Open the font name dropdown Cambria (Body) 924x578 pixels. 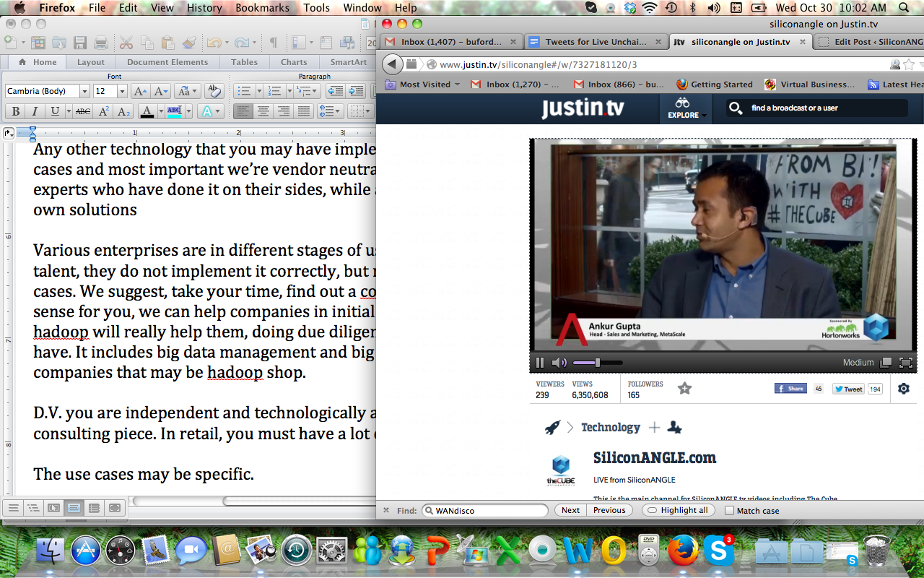click(84, 91)
